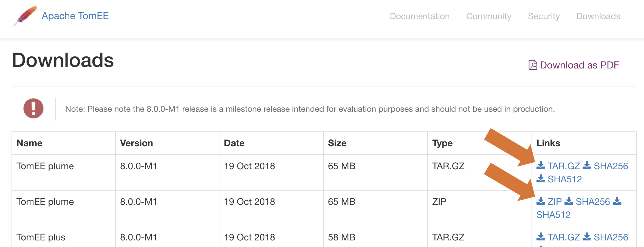
Task: Click the 8.0.0-M1 milestone note text
Action: 310,109
